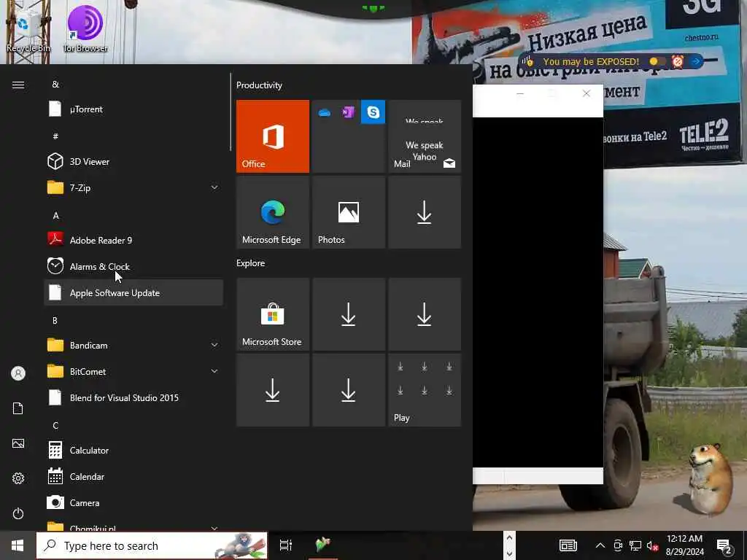Click the OneNote icon tile

pos(348,112)
